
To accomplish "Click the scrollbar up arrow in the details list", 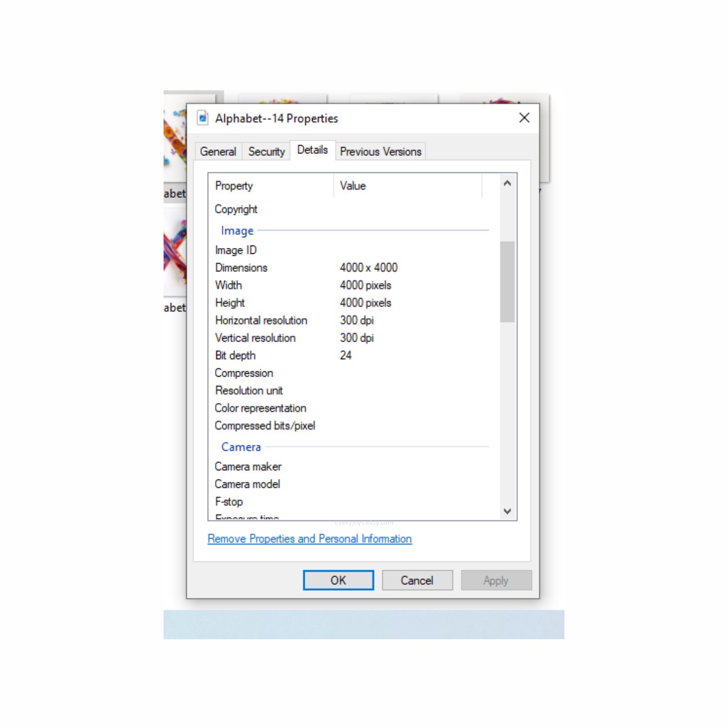I will coord(507,183).
